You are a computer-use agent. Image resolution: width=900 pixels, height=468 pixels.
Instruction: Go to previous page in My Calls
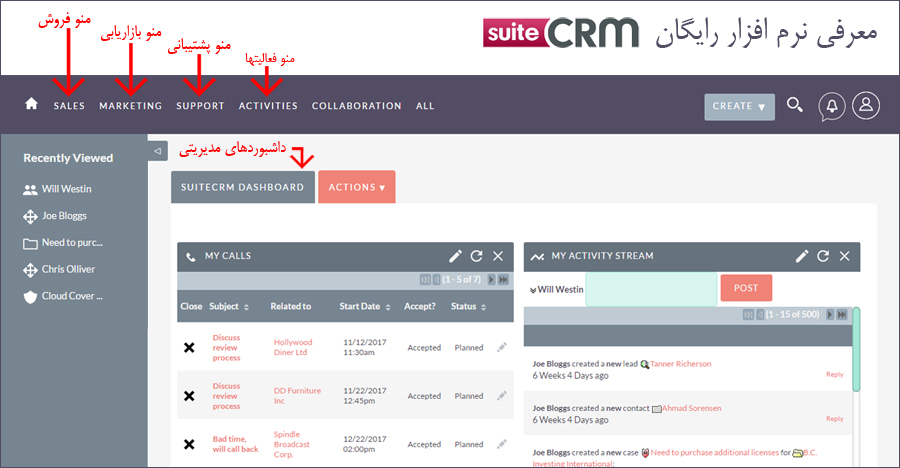pos(437,280)
